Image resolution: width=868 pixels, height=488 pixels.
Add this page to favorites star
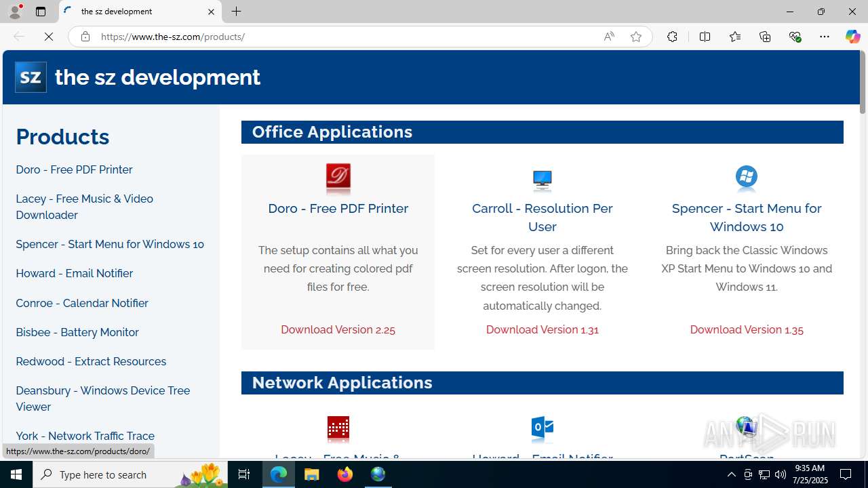click(x=635, y=37)
